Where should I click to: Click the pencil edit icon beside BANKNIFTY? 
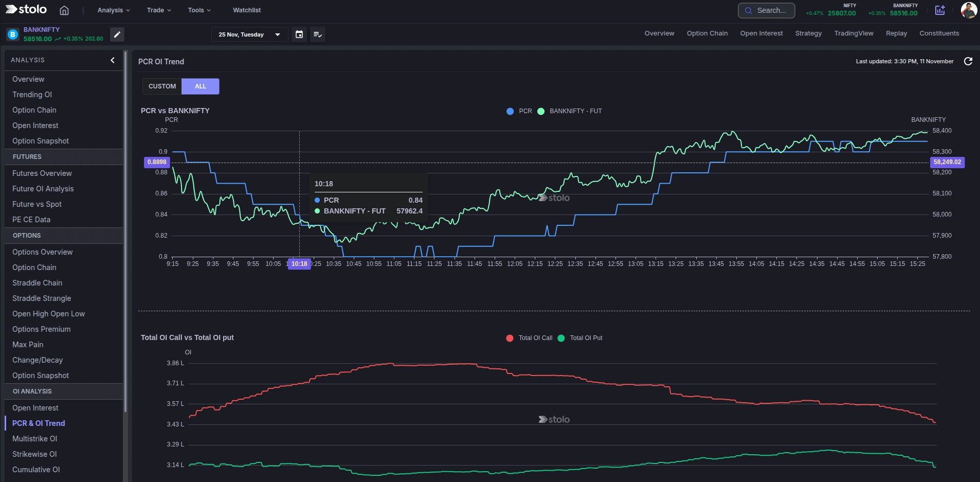tap(117, 34)
